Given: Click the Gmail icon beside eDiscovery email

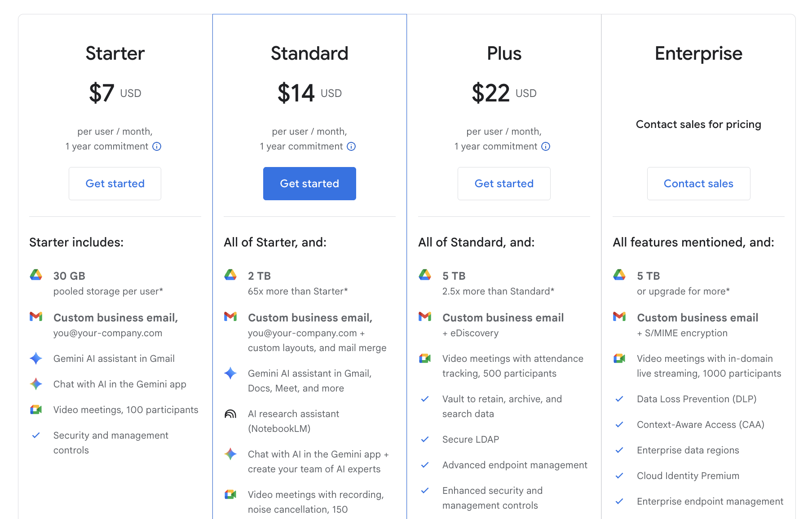Looking at the screenshot, I should click(425, 317).
